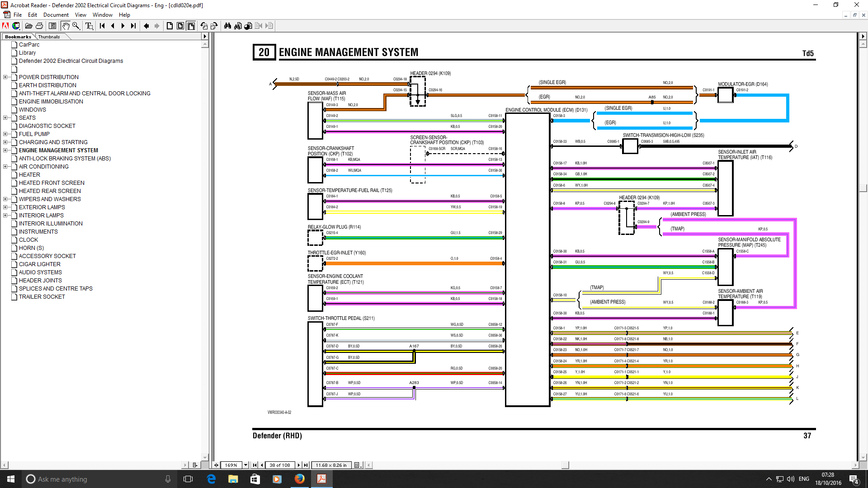This screenshot has width=868, height=488.
Task: Set view to Fit in Window icon
Action: click(x=180, y=26)
